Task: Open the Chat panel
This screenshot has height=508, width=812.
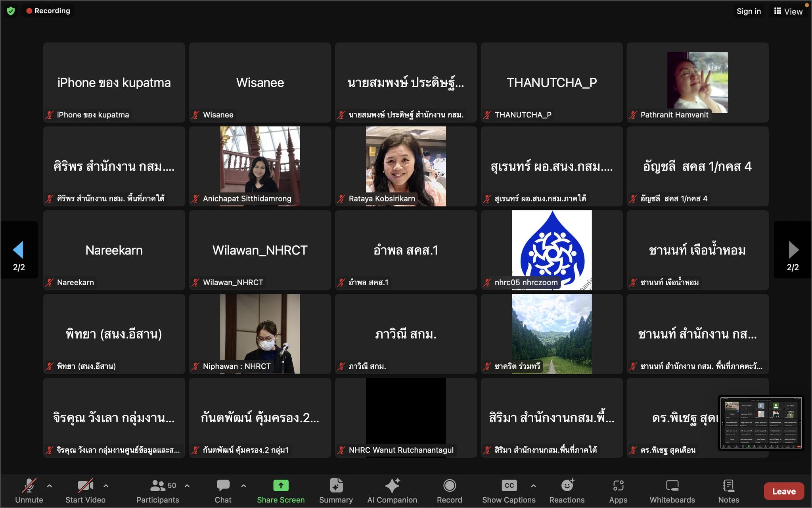Action: point(223,491)
